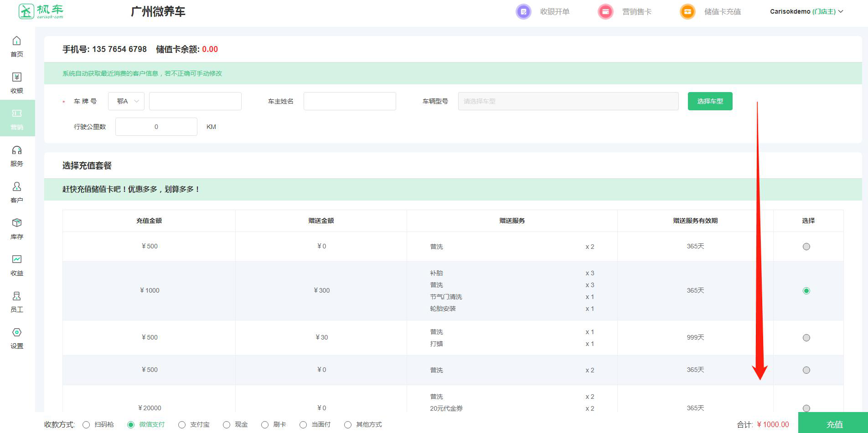The height and width of the screenshot is (433, 868).
Task: Click the 选择充值套餐 section heading
Action: pos(87,165)
